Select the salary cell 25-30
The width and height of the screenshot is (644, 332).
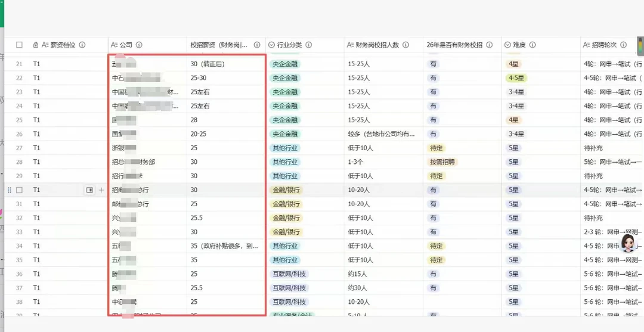coord(227,78)
